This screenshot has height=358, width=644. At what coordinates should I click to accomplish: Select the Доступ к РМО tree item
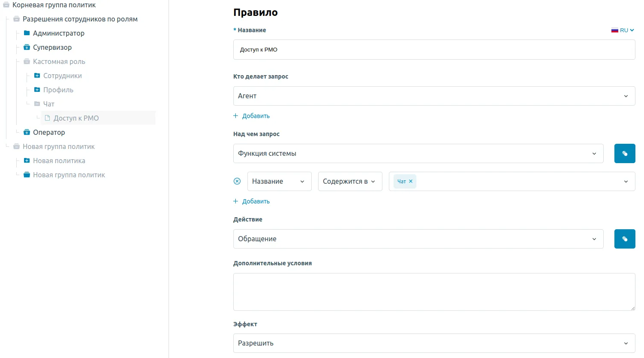(76, 118)
